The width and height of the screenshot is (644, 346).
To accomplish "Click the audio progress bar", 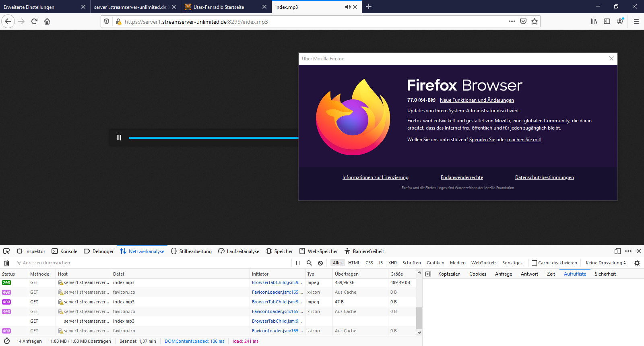I will (213, 138).
